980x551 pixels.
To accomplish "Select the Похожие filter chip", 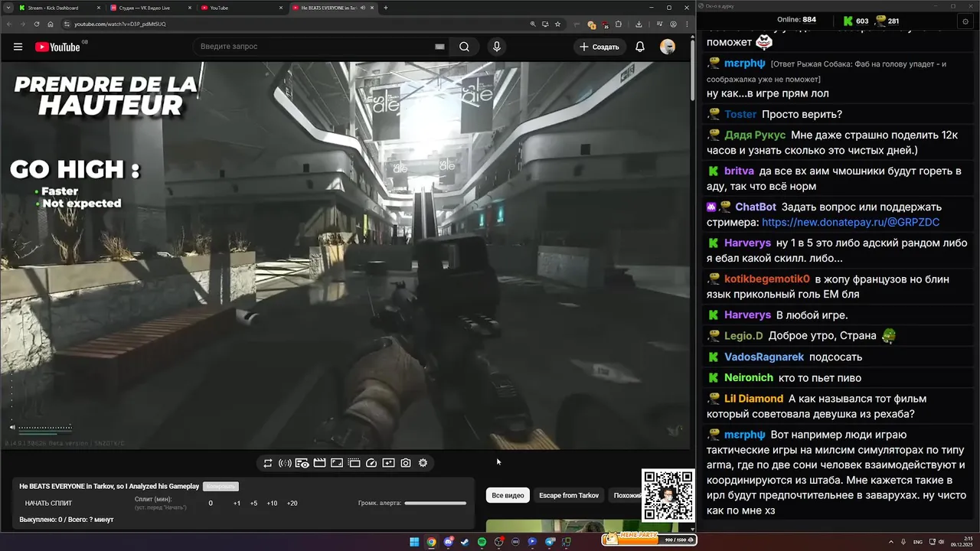I will pyautogui.click(x=627, y=495).
